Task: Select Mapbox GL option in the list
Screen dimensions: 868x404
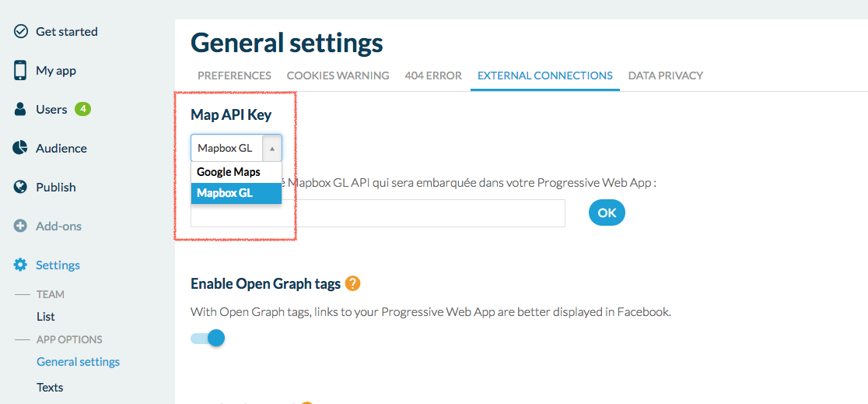Action: tap(226, 193)
